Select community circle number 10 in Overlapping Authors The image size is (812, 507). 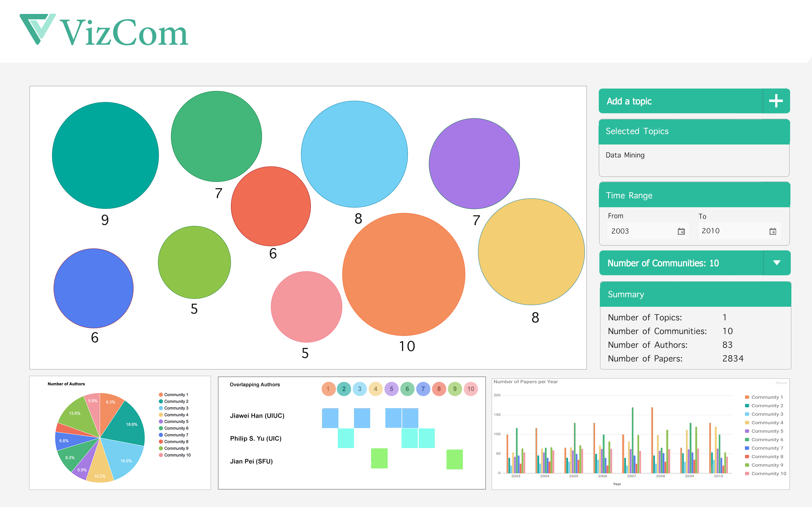pos(470,389)
